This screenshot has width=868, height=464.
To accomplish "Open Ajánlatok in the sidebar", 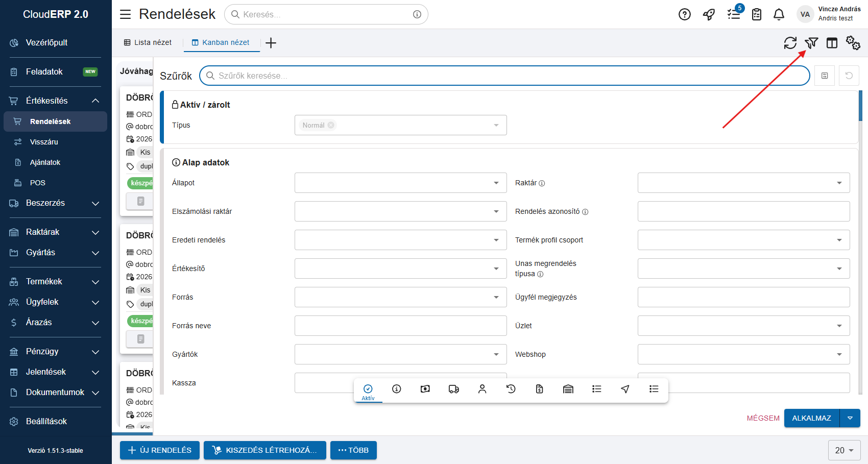I will tap(45, 162).
